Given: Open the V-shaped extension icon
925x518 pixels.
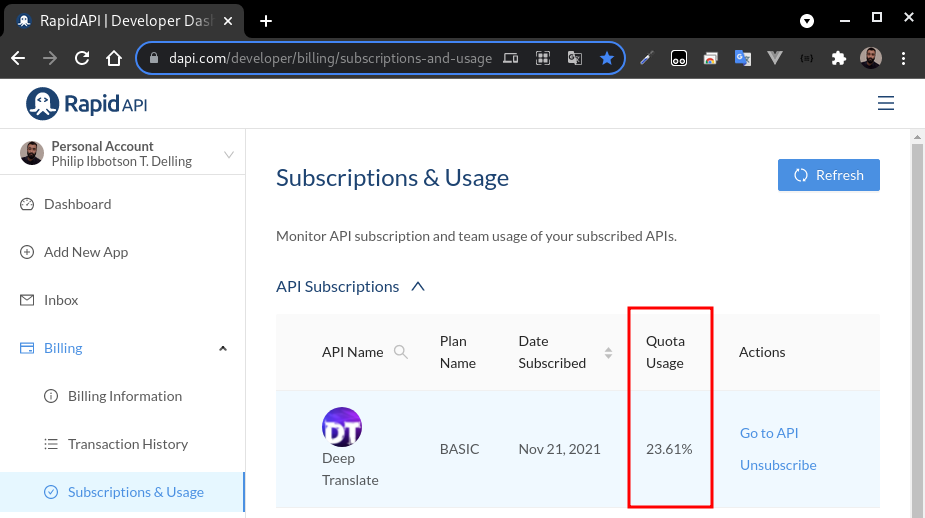Looking at the screenshot, I should [x=775, y=58].
